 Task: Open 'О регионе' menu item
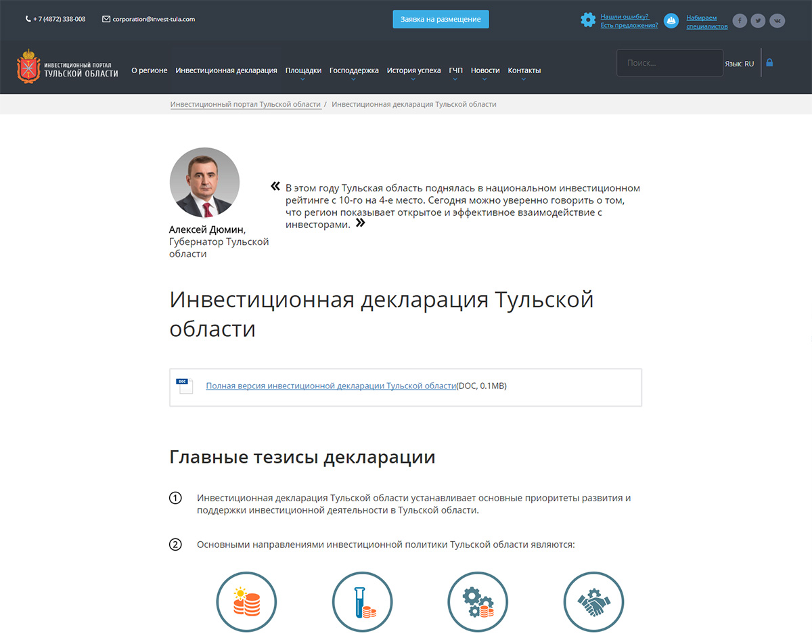[x=149, y=70]
